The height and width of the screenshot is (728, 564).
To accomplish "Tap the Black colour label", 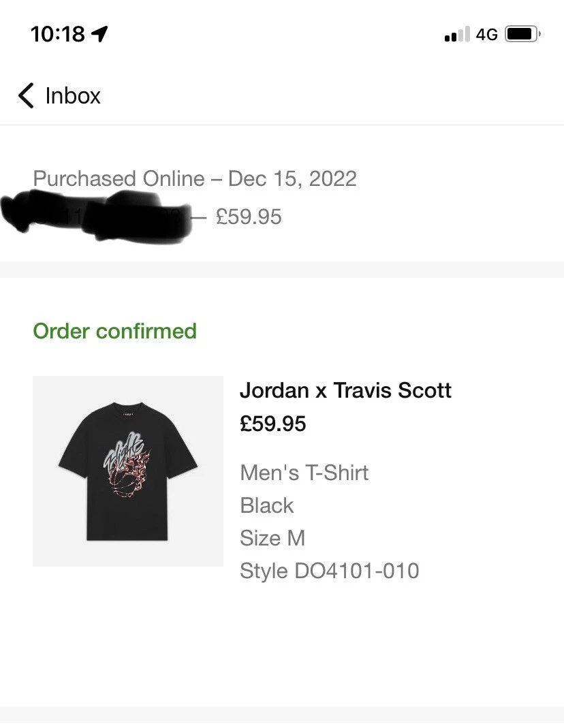I will [x=266, y=505].
